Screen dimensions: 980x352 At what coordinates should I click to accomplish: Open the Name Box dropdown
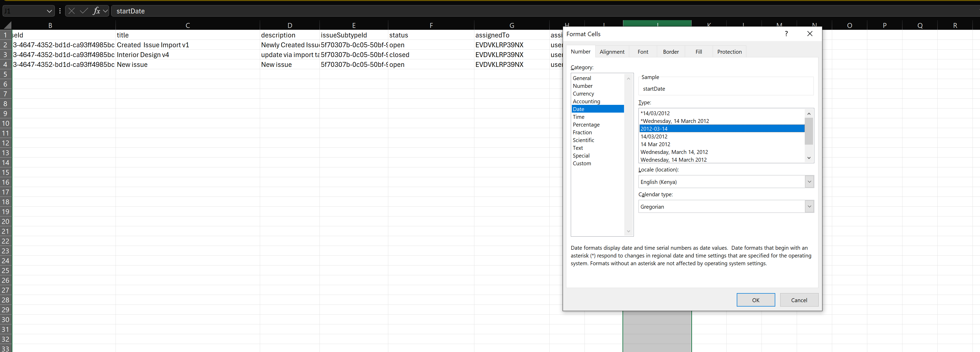coord(49,11)
